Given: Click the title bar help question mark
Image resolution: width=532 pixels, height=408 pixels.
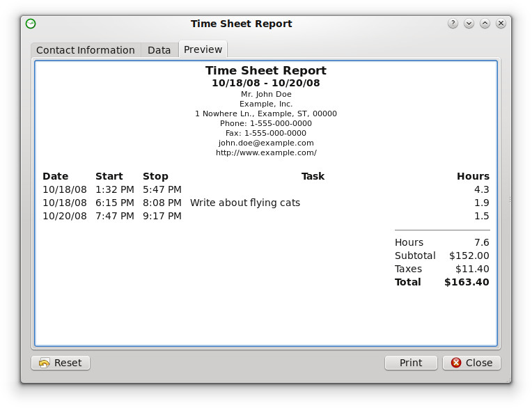Looking at the screenshot, I should coord(453,24).
